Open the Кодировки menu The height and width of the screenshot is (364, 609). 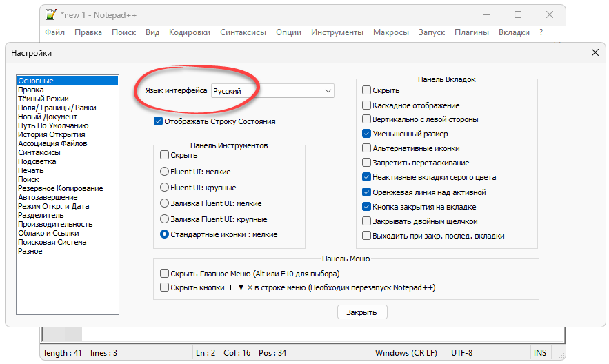tap(190, 32)
